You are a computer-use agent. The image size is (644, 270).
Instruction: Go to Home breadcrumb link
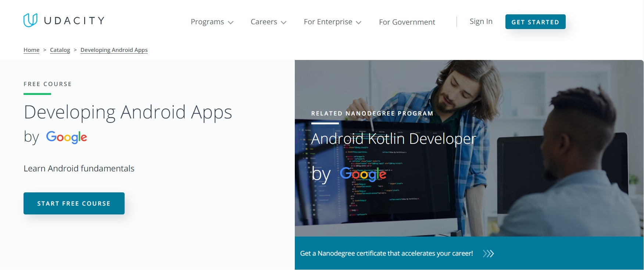31,50
